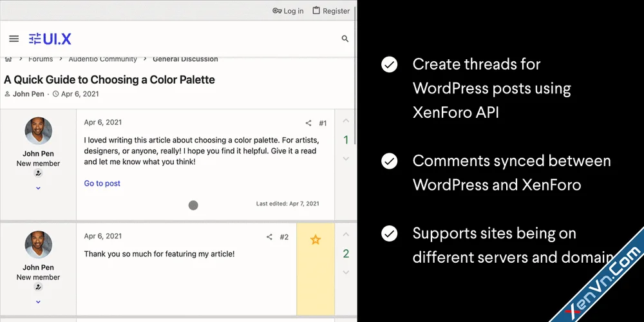
Task: Click the star icon on post #2
Action: coord(316,240)
